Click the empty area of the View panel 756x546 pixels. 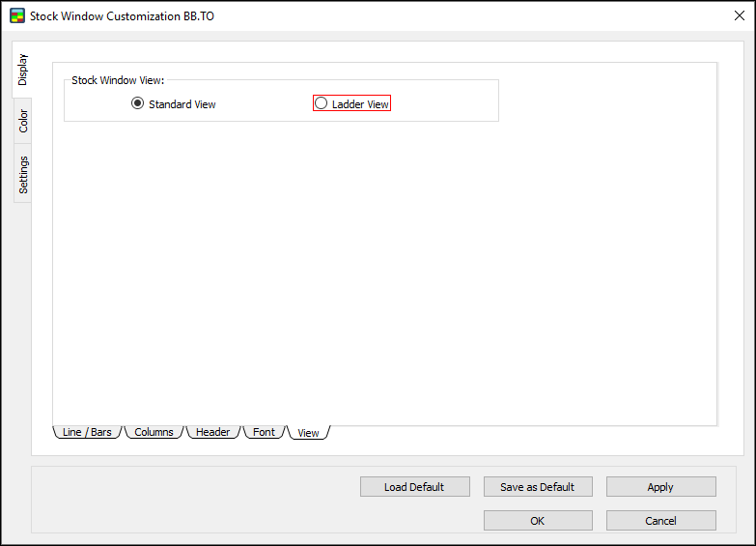click(x=384, y=271)
